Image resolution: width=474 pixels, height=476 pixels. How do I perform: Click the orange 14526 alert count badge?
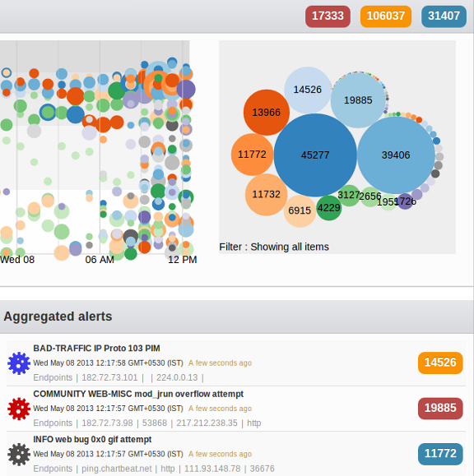coord(440,363)
